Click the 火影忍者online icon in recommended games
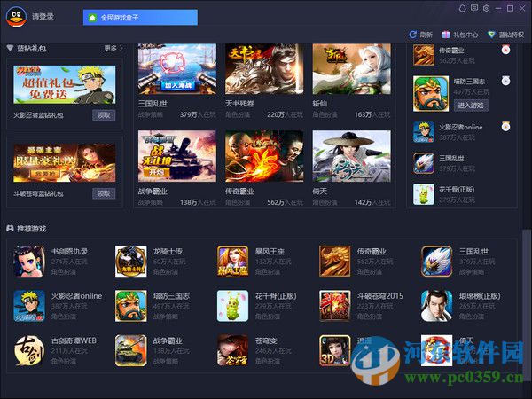The height and width of the screenshot is (399, 532). [x=29, y=306]
